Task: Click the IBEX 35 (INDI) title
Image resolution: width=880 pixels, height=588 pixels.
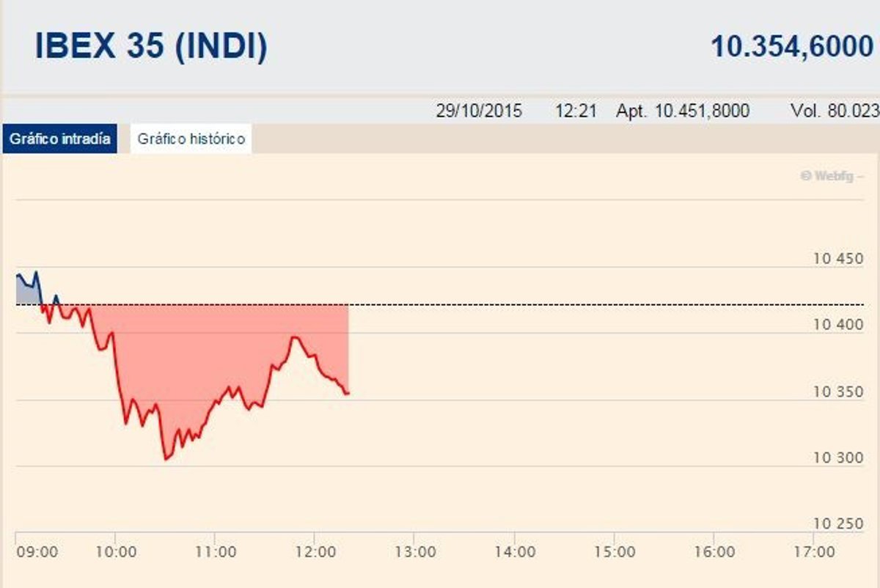Action: point(151,47)
